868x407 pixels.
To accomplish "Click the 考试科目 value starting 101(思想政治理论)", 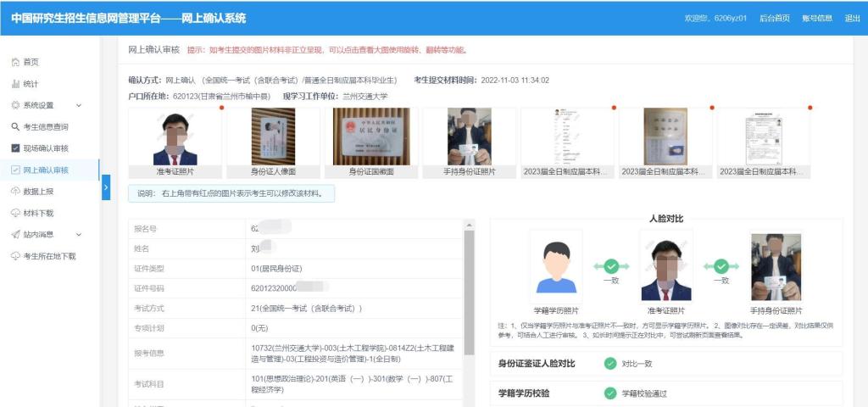I will point(352,384).
